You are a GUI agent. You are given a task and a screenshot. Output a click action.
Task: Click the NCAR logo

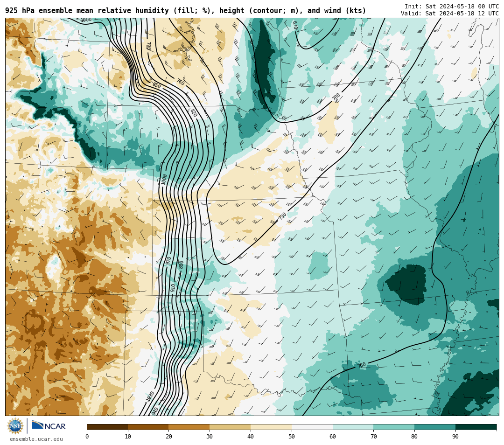(49, 425)
